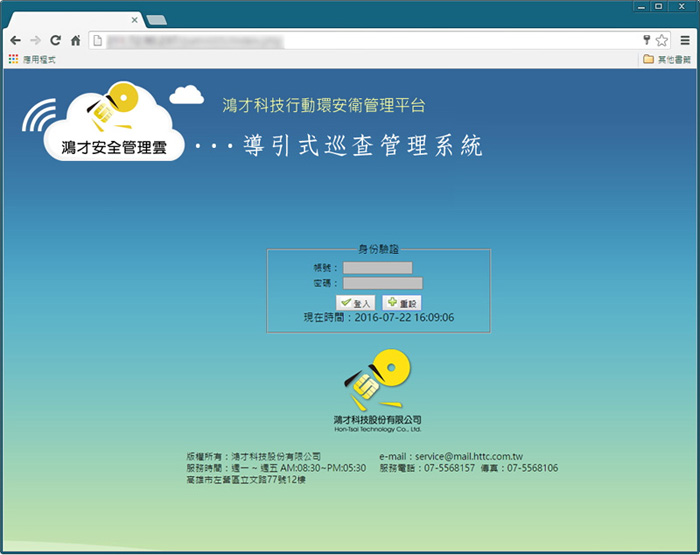
Task: Click the 高雄市左營區立文路77號12樓 address
Action: point(246,480)
